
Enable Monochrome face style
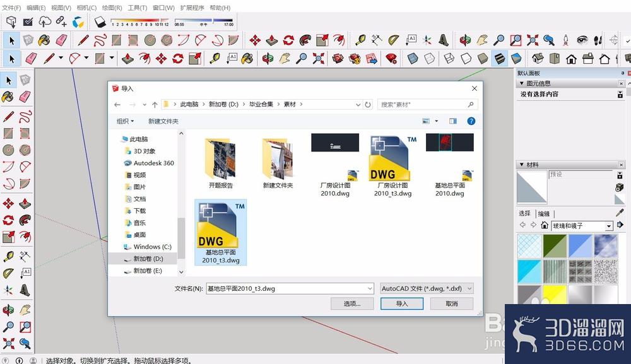pyautogui.click(x=516, y=59)
